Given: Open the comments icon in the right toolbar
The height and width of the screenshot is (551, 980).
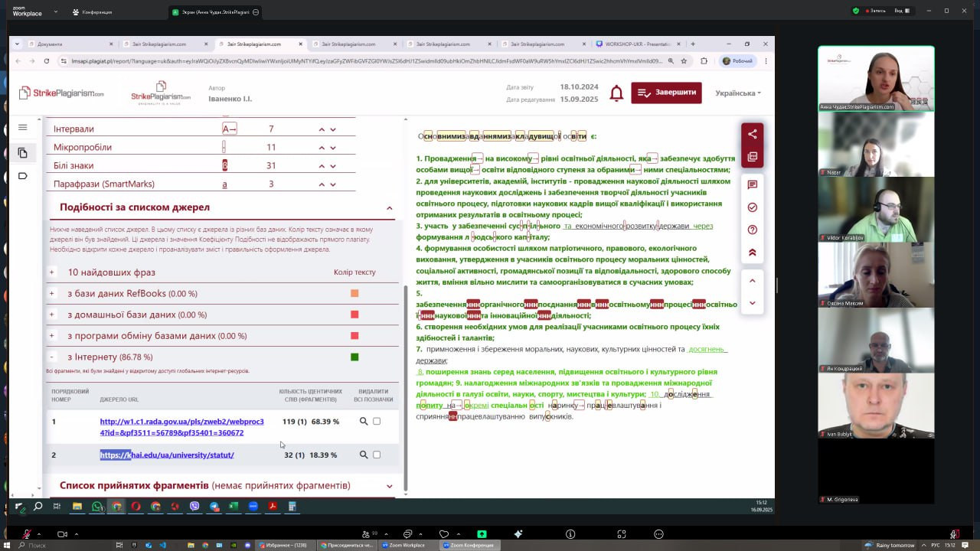Looking at the screenshot, I should [752, 184].
